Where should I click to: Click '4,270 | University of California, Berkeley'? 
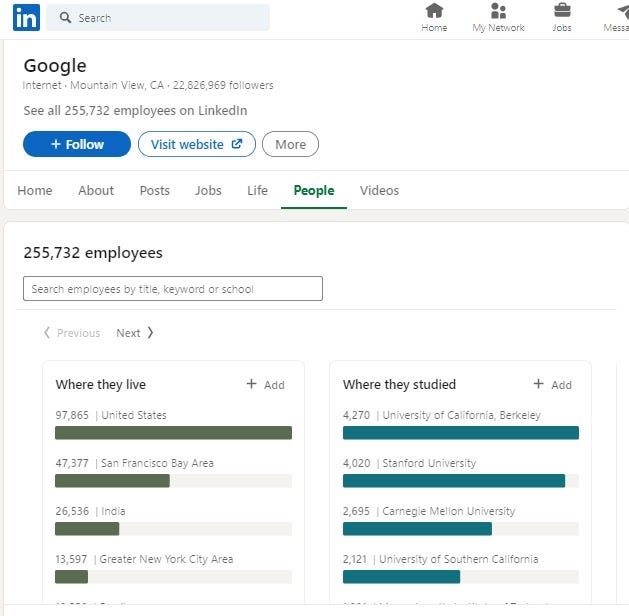[x=442, y=415]
